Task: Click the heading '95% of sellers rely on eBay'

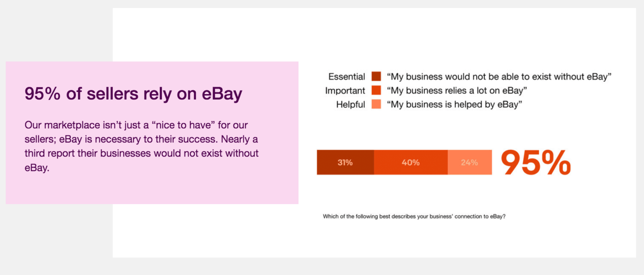Action: click(133, 94)
